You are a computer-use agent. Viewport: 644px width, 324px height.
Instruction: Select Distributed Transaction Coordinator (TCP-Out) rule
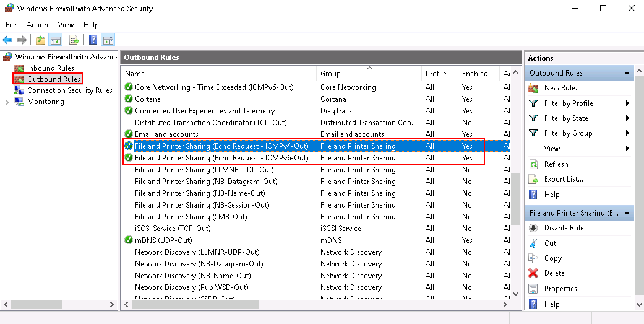316,123
